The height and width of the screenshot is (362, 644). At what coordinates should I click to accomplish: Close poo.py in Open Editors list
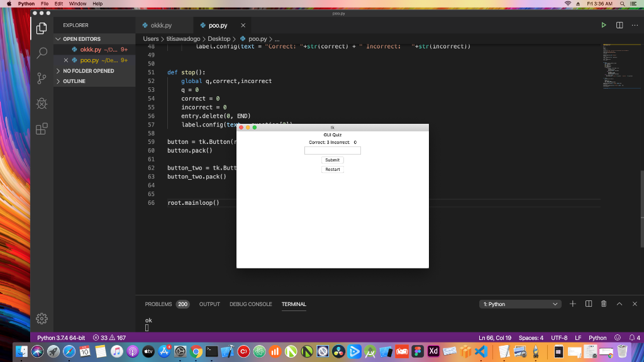66,60
